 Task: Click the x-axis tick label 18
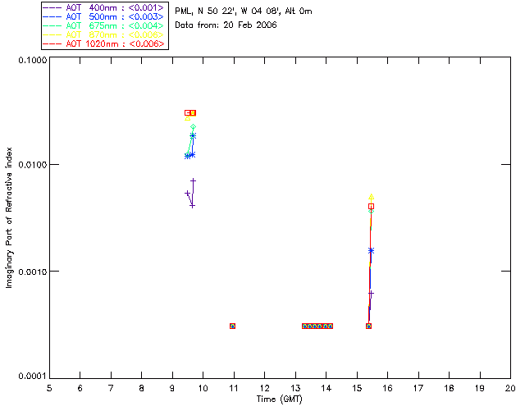pyautogui.click(x=450, y=388)
